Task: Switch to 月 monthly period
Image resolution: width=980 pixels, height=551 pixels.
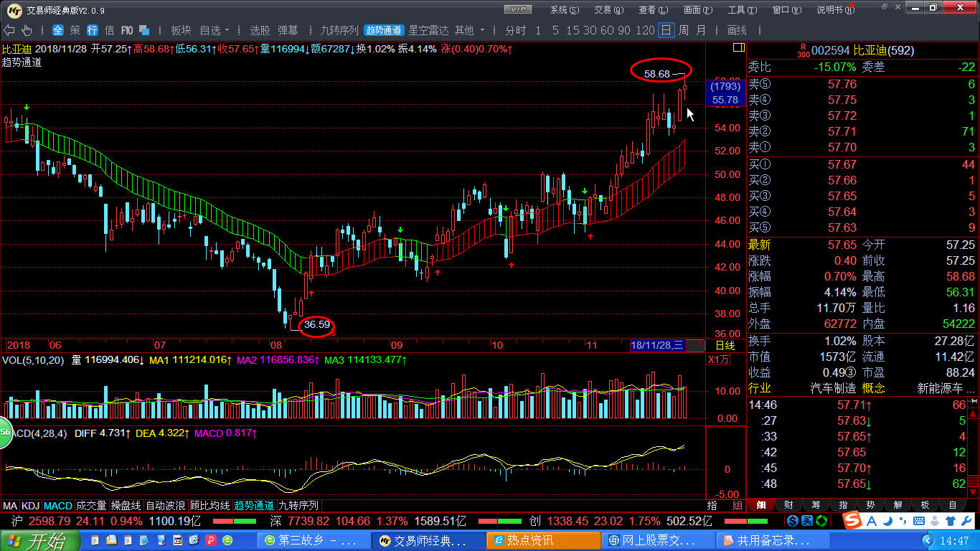Action: point(701,30)
